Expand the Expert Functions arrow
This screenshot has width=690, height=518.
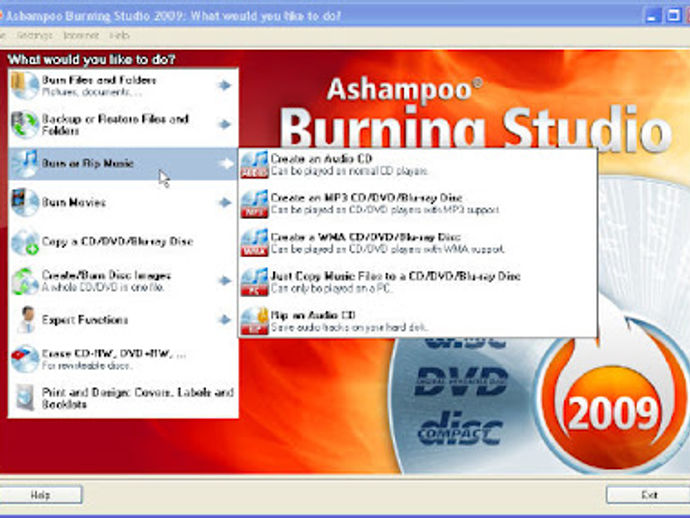pos(225,320)
